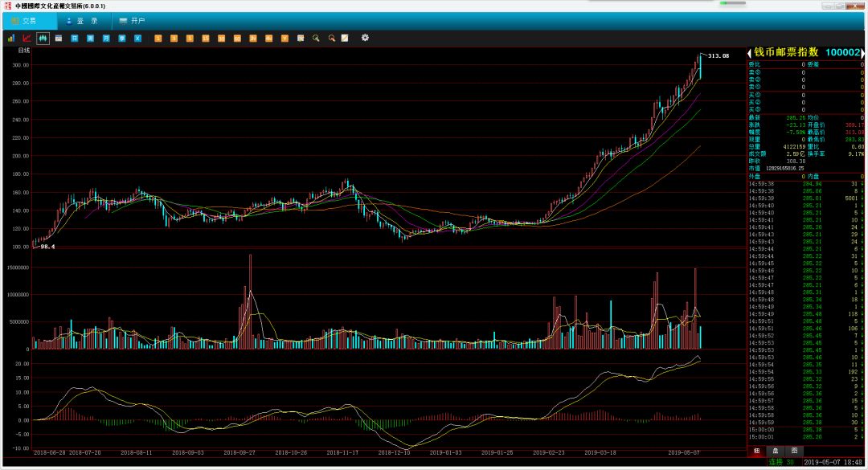Click the 2018-09-27 date axis label

coord(240,453)
